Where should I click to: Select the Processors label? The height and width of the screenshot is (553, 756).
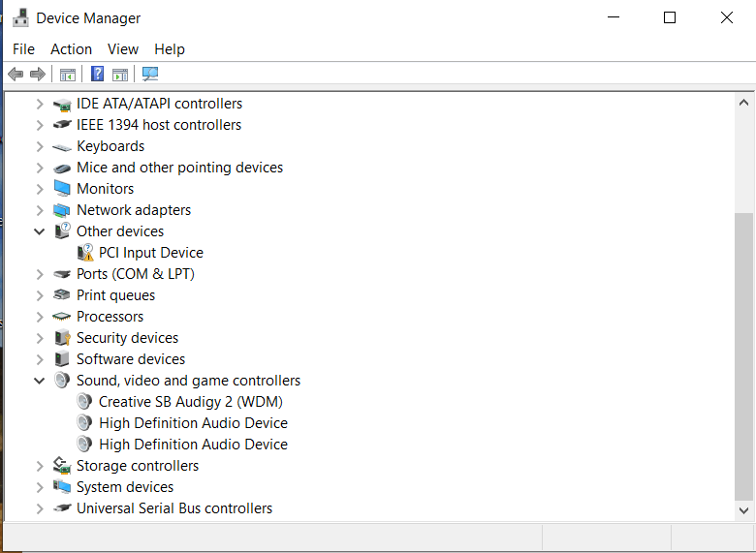(x=110, y=317)
